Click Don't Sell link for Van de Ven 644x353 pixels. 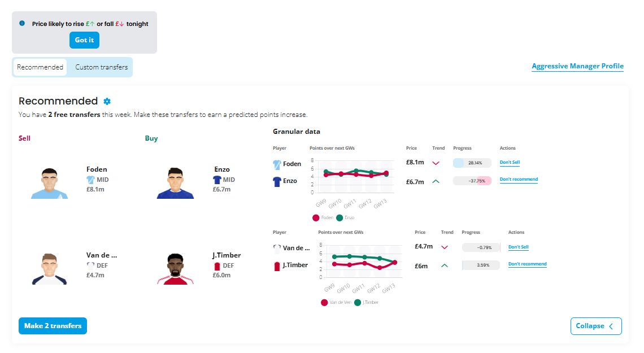pos(518,247)
